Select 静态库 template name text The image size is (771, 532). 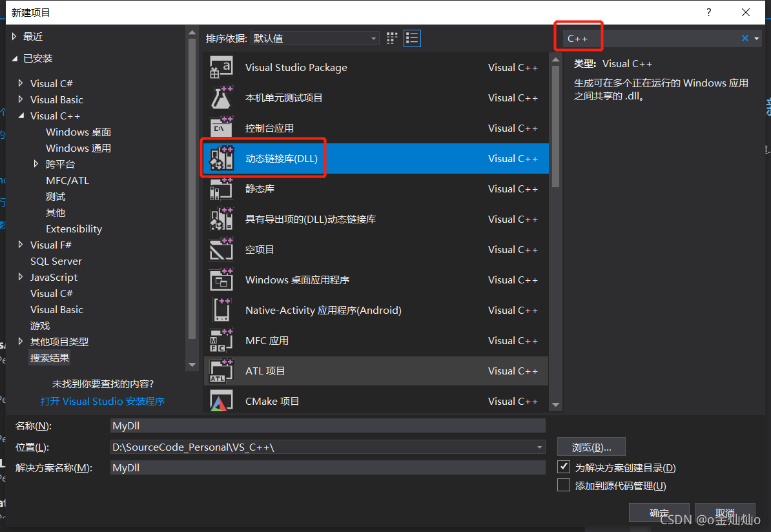260,189
